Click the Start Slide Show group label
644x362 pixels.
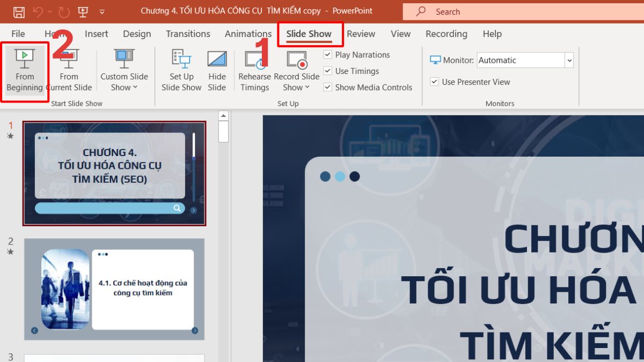(77, 104)
